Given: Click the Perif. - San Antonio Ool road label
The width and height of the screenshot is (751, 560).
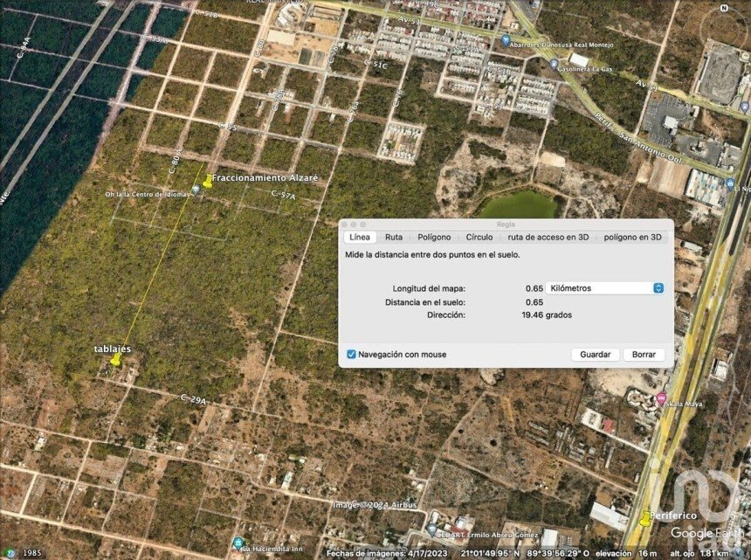Looking at the screenshot, I should (x=637, y=137).
